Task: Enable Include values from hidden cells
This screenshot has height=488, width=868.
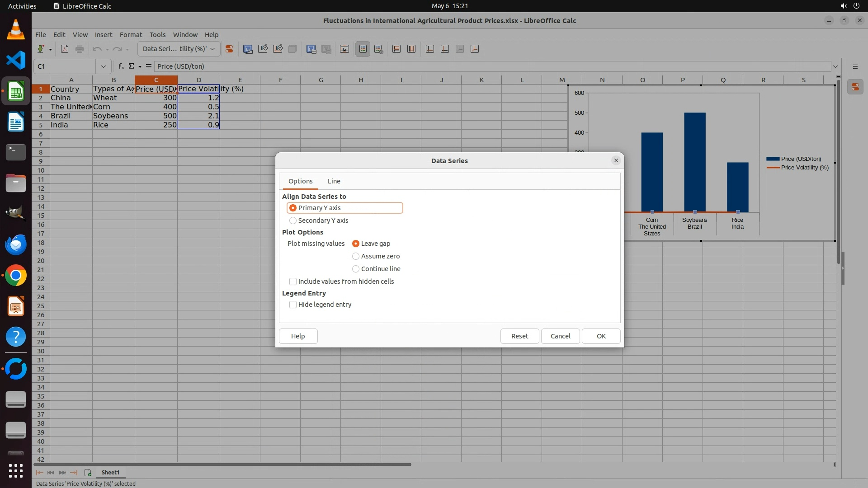Action: (x=293, y=282)
